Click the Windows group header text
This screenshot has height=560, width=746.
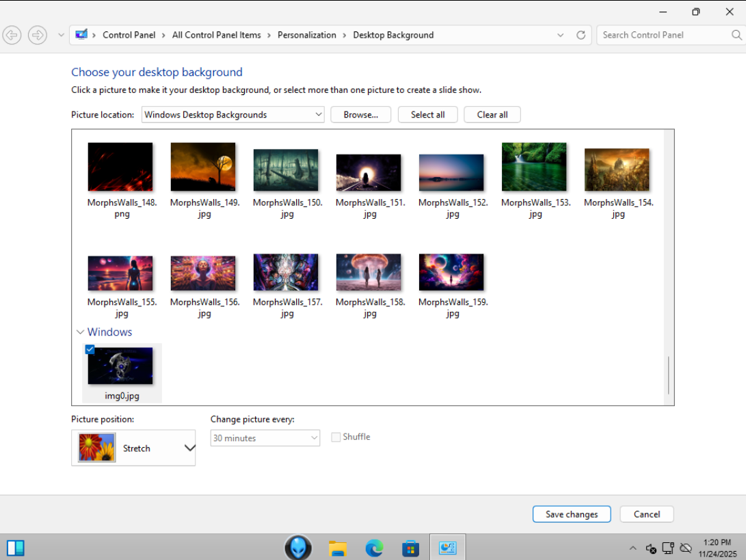pyautogui.click(x=110, y=332)
